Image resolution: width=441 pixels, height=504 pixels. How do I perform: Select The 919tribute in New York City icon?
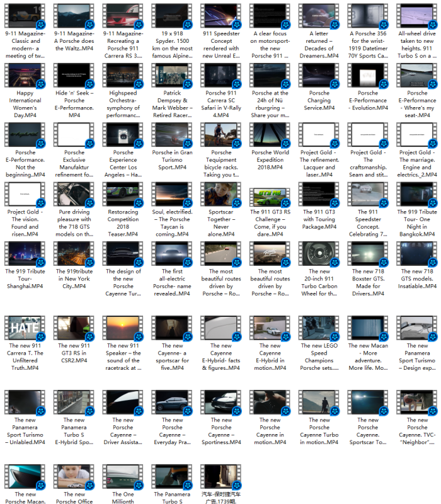point(74,254)
